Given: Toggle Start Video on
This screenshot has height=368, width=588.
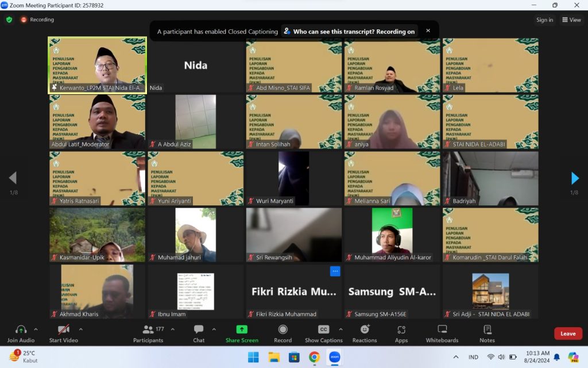Looking at the screenshot, I should [x=63, y=333].
